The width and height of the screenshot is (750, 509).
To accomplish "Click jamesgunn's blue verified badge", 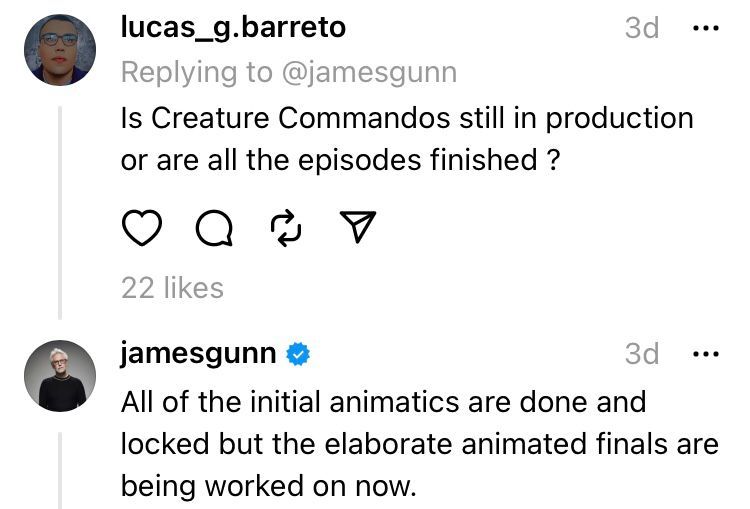I will (x=298, y=353).
